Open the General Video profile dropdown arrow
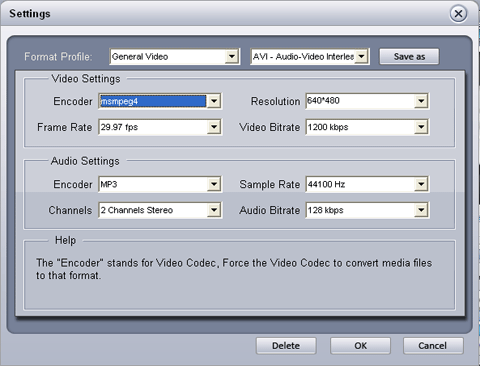The height and width of the screenshot is (366, 480). [231, 56]
